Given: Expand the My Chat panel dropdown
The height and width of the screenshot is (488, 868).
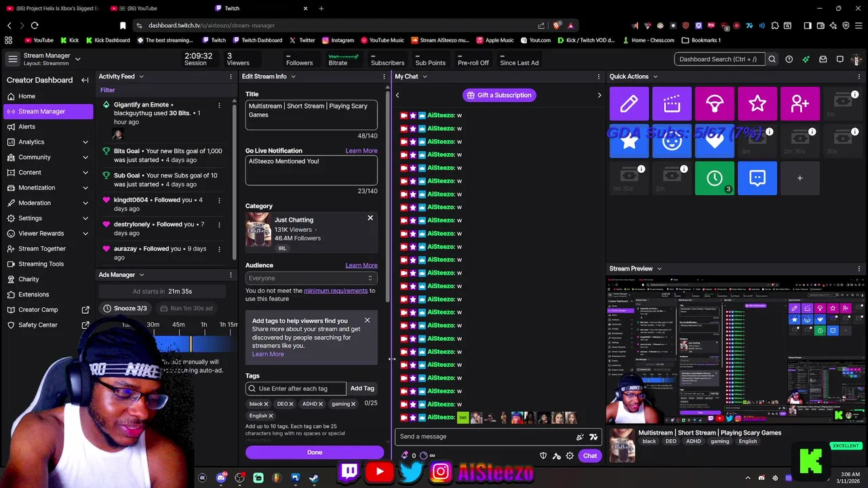Looking at the screenshot, I should tap(425, 77).
